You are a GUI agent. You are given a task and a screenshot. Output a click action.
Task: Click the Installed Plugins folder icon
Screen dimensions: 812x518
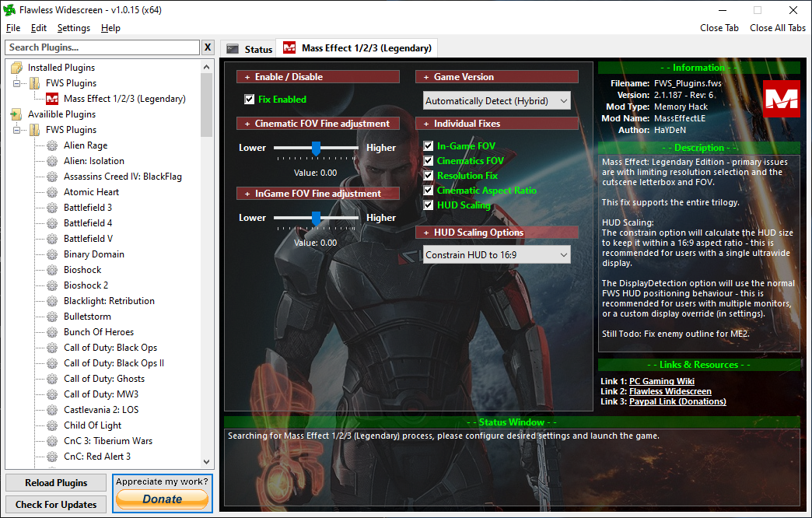[x=16, y=68]
